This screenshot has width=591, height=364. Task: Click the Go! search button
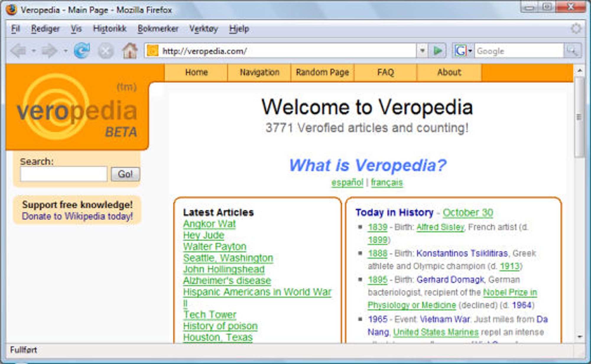point(125,174)
